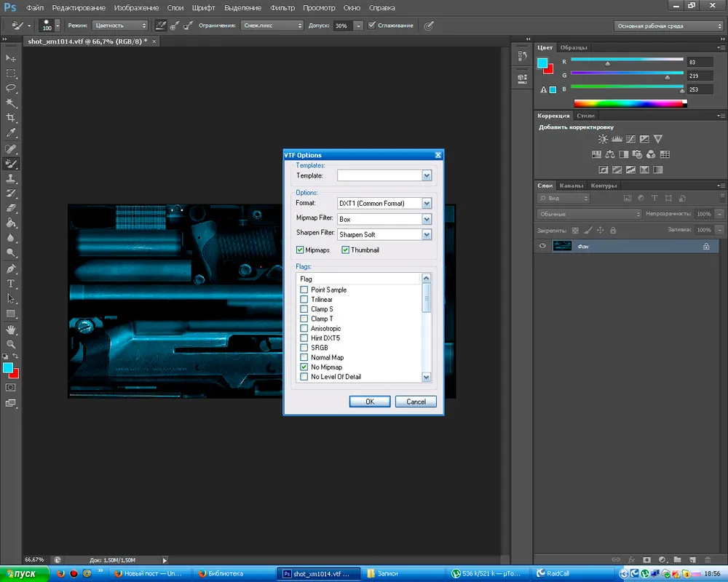Enable the Point Sample flag

[304, 290]
